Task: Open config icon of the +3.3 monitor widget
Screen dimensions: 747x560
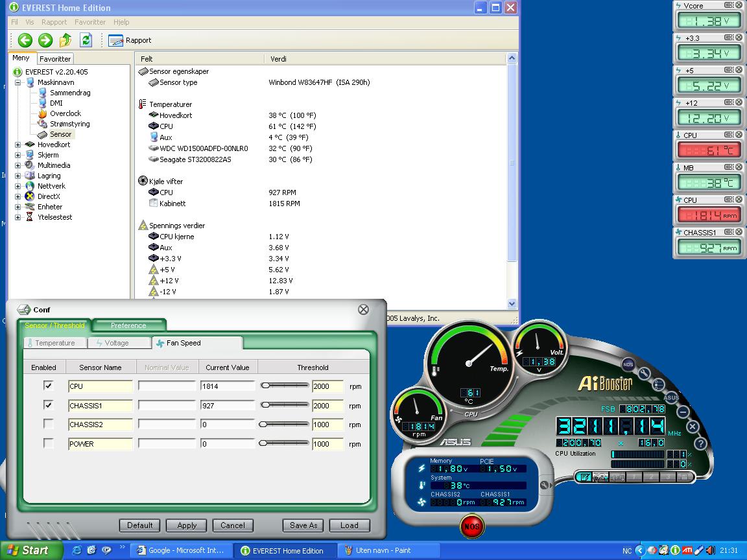Action: [729, 38]
